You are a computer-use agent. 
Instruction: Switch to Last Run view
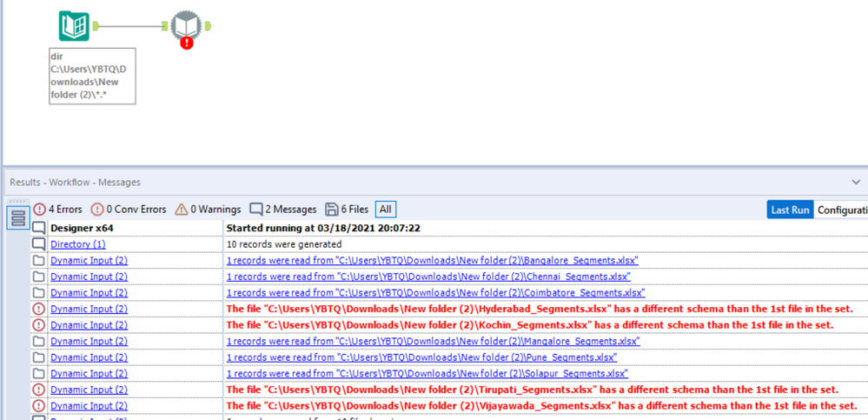coord(790,210)
